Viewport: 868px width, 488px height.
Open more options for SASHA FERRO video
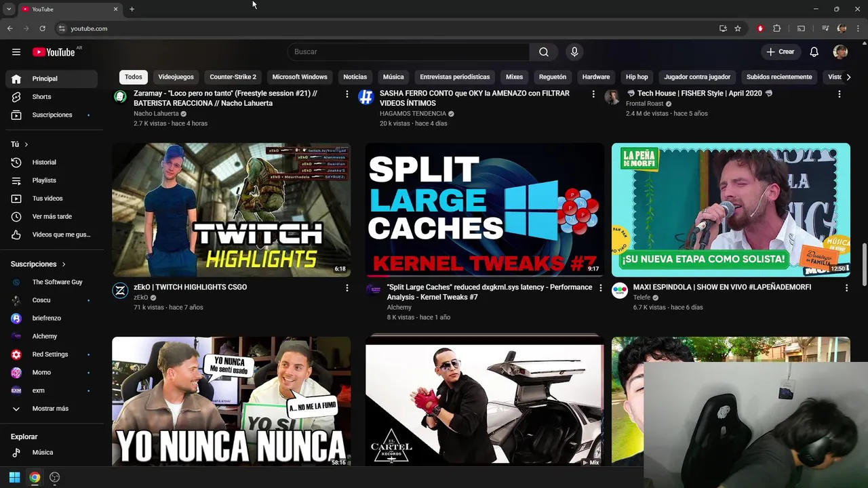click(593, 94)
